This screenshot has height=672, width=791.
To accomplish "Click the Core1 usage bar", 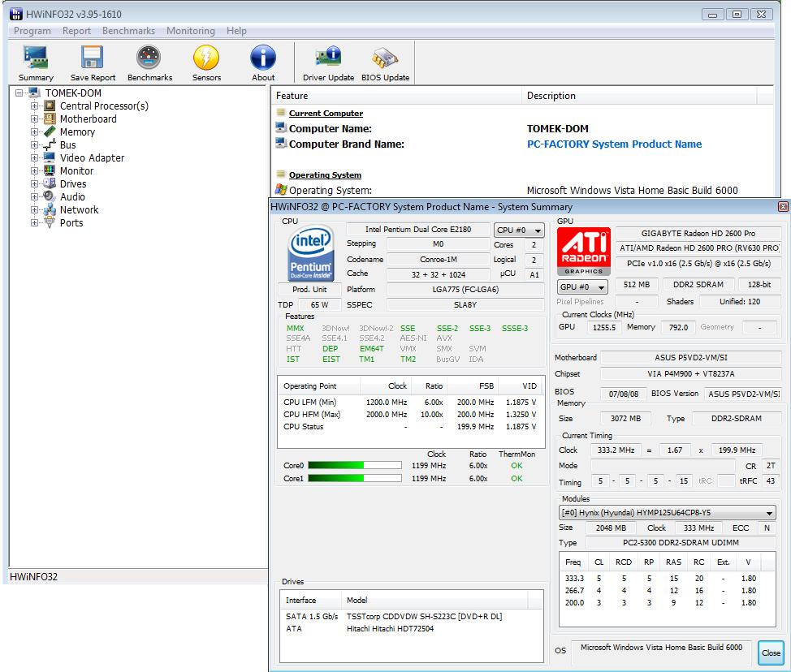I will pyautogui.click(x=355, y=478).
